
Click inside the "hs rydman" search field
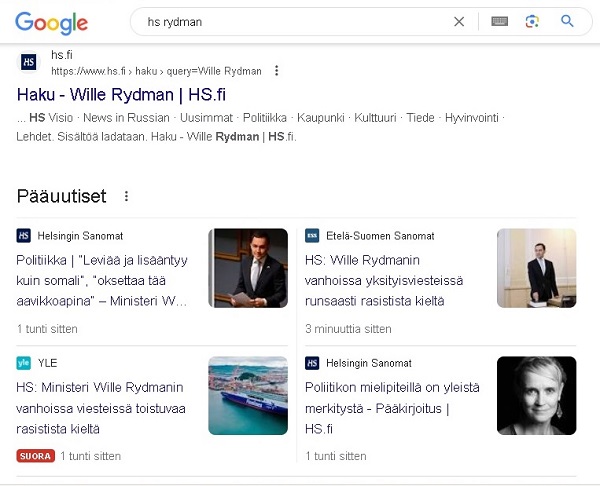[290, 21]
